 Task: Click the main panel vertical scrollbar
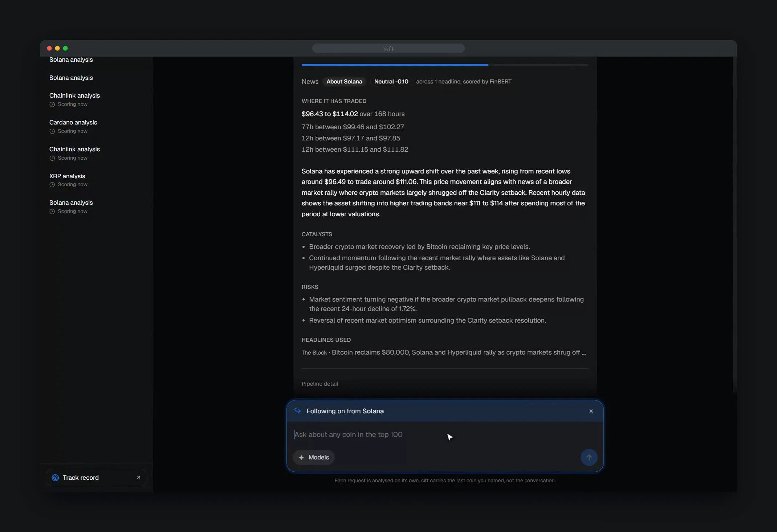tap(735, 224)
